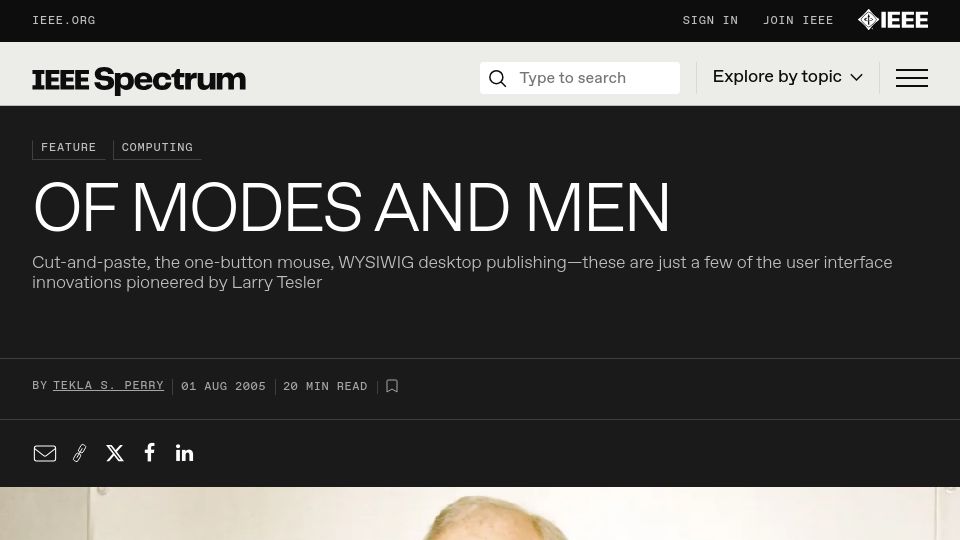
Task: Share article on X
Action: click(114, 453)
